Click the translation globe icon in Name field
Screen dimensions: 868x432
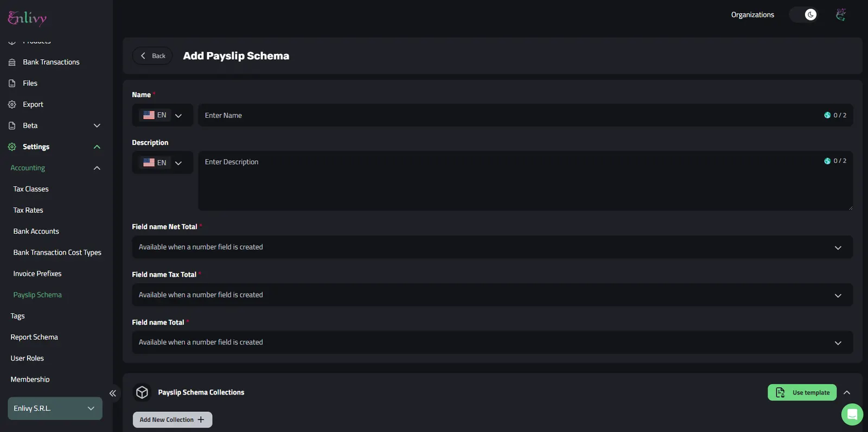point(827,115)
